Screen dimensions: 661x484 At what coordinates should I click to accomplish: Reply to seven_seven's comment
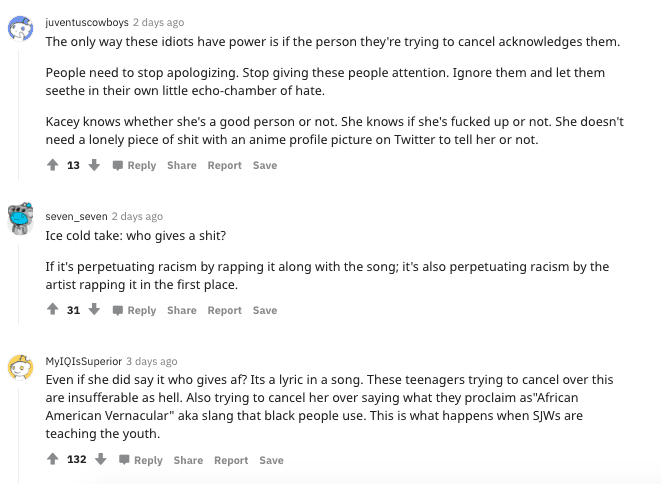point(134,310)
